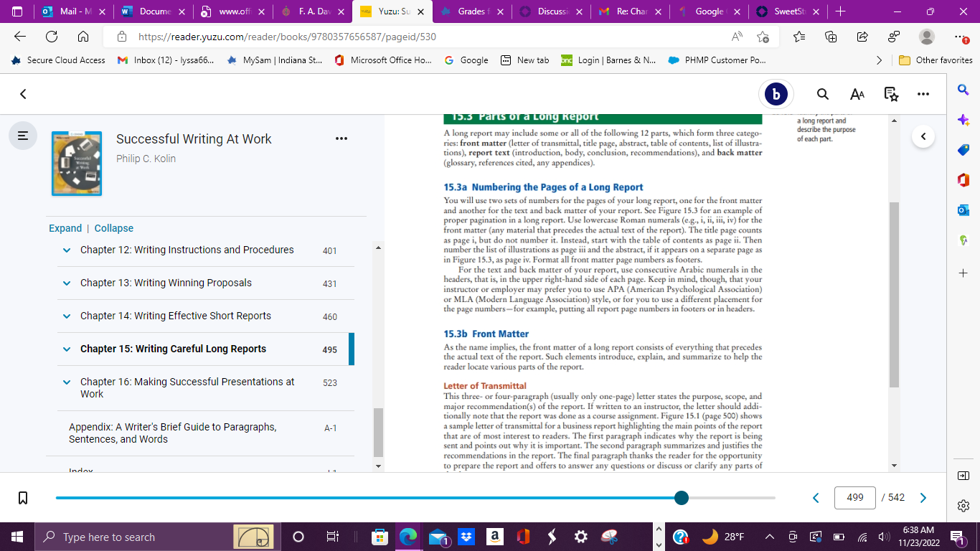This screenshot has width=980, height=551.
Task: Click the browser Back arrow
Action: click(20, 37)
